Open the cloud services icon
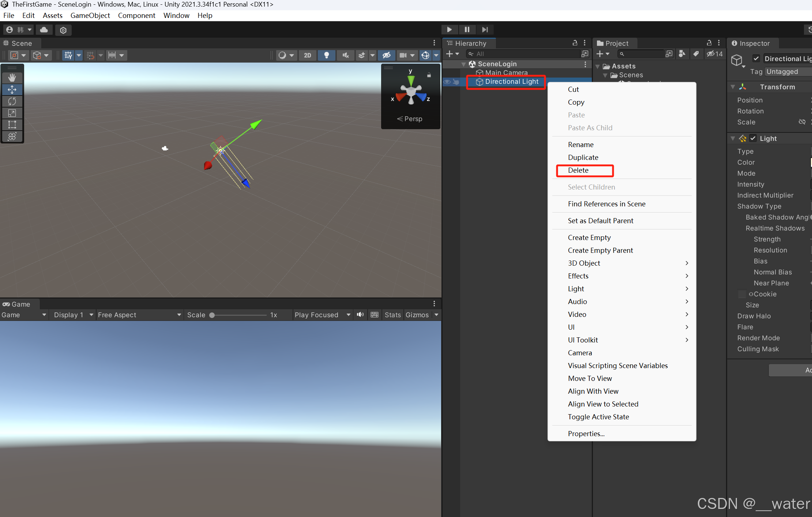Screen dimensions: 812x517 pyautogui.click(x=44, y=30)
